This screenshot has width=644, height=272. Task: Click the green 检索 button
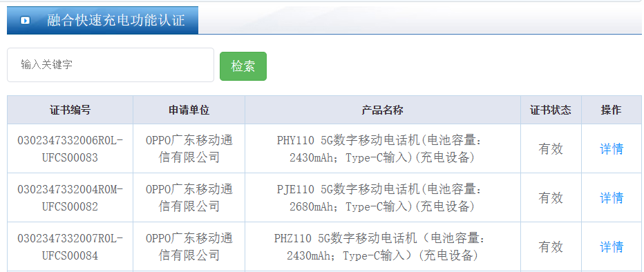(243, 66)
